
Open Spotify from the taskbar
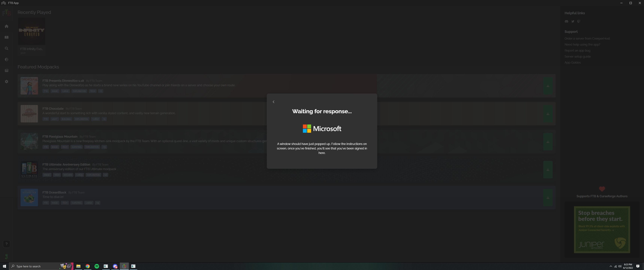click(97, 266)
